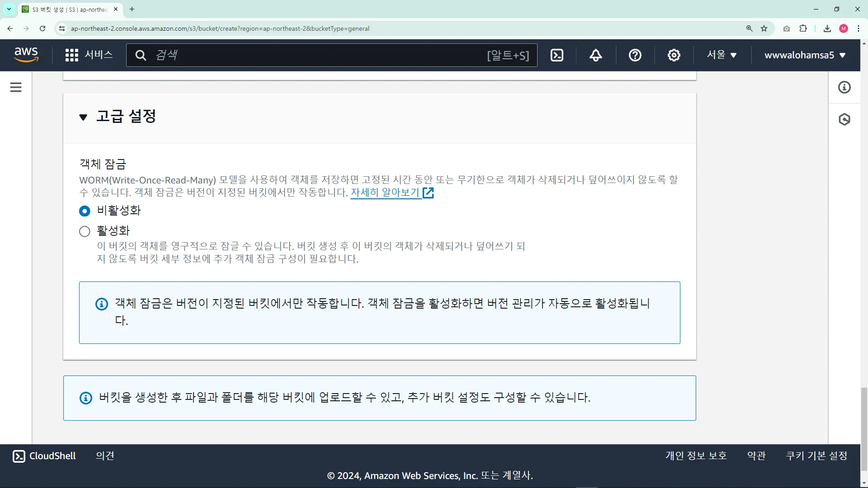Open the wwwalohamsa5 account dropdown
Image resolution: width=868 pixels, height=488 pixels.
click(805, 55)
